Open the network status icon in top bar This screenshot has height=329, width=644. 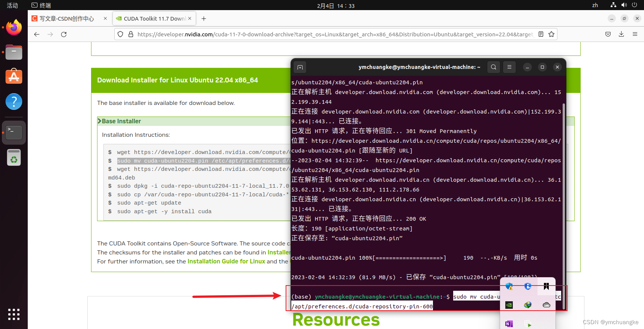coord(613,5)
